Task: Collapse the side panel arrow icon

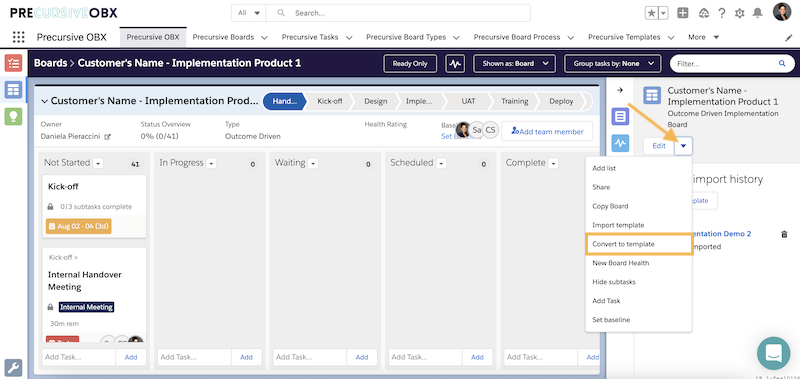Action: tap(620, 90)
